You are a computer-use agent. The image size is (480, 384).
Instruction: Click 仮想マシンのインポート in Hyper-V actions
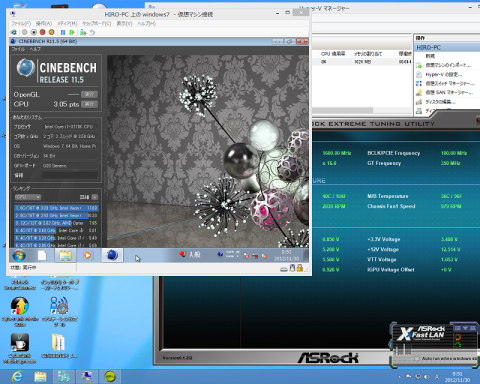pos(448,65)
